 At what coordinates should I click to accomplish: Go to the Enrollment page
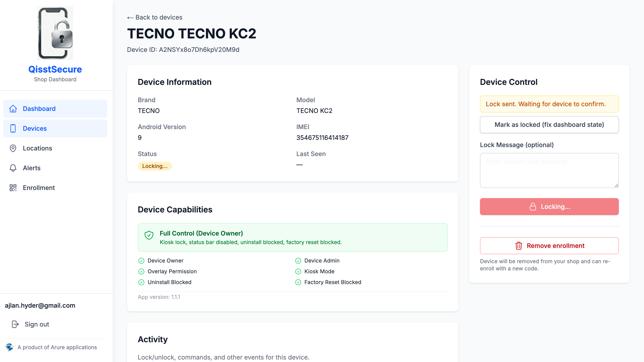[x=39, y=188]
